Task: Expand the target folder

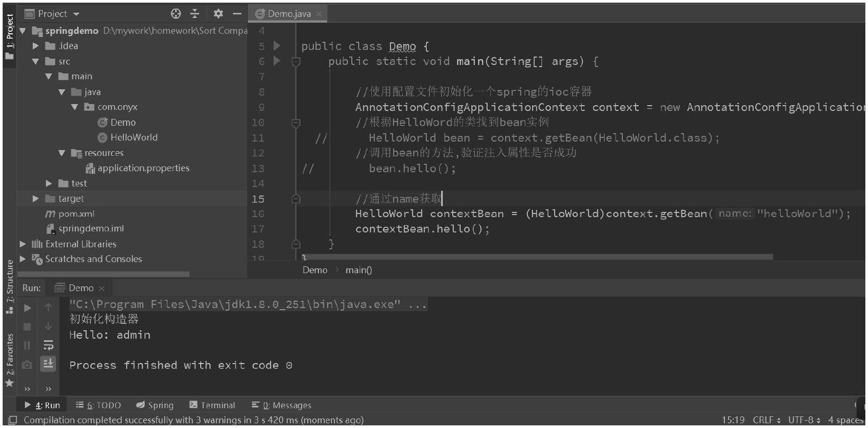Action: coord(35,199)
